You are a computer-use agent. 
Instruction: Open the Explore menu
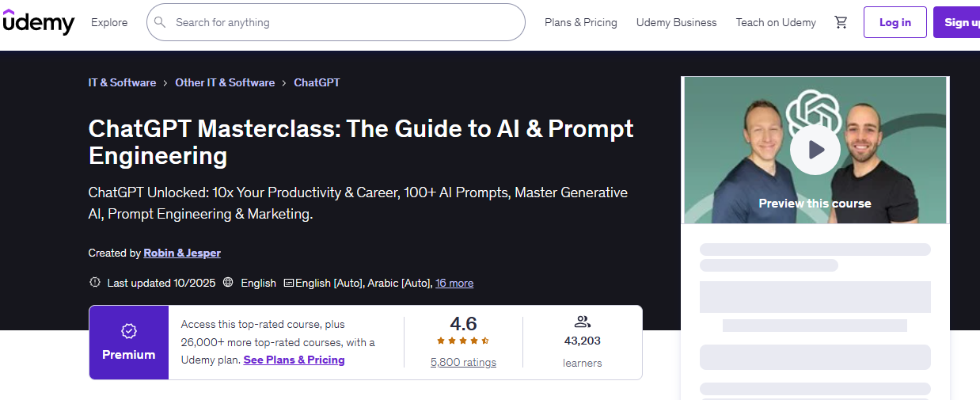(109, 22)
